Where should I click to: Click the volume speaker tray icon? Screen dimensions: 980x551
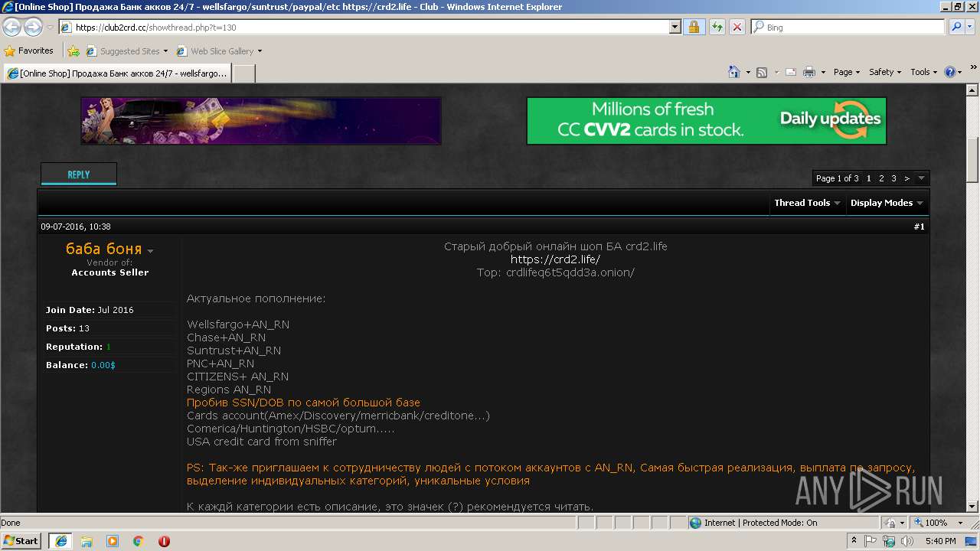point(908,541)
